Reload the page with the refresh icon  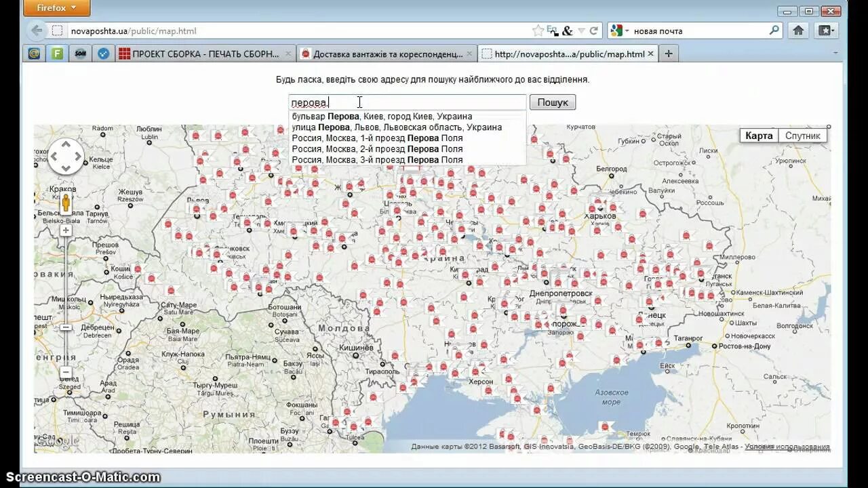[594, 30]
